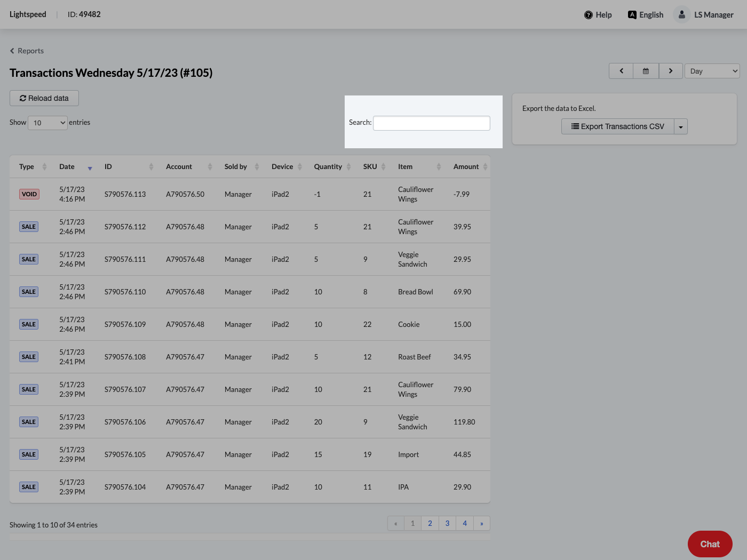
Task: Click SALE badge on row S790576.104
Action: 29,487
